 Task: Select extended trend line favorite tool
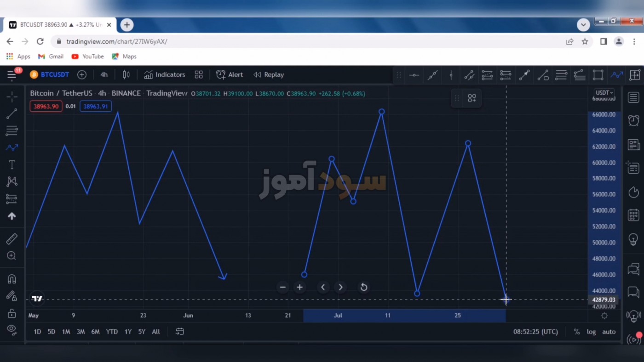pyautogui.click(x=432, y=75)
